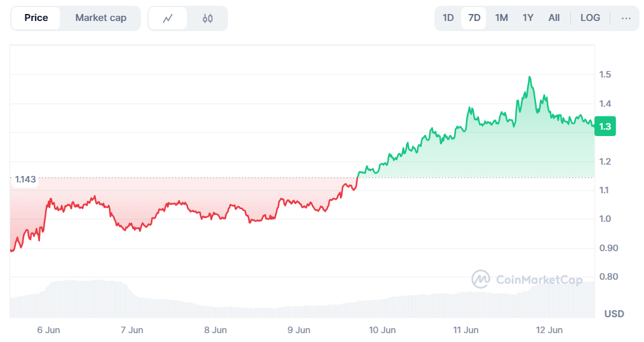Click the 7 Jun date label
Image resolution: width=644 pixels, height=342 pixels.
pyautogui.click(x=131, y=330)
